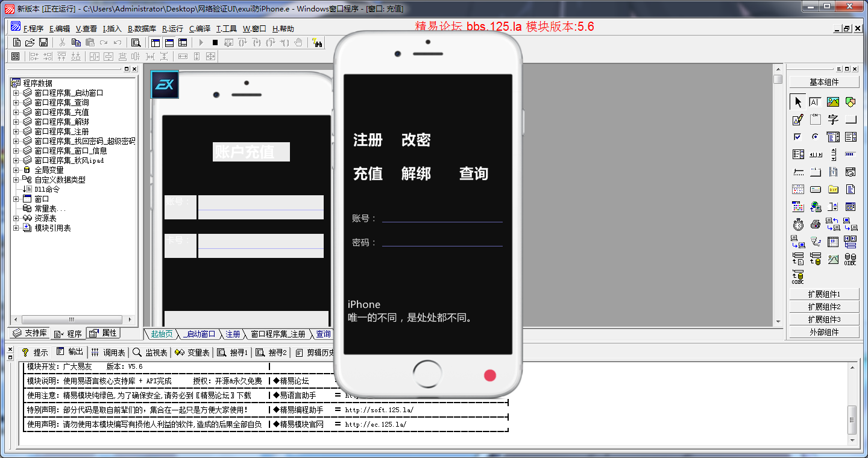Click the New file toolbar icon
Screen dimensions: 868x458
17,42
